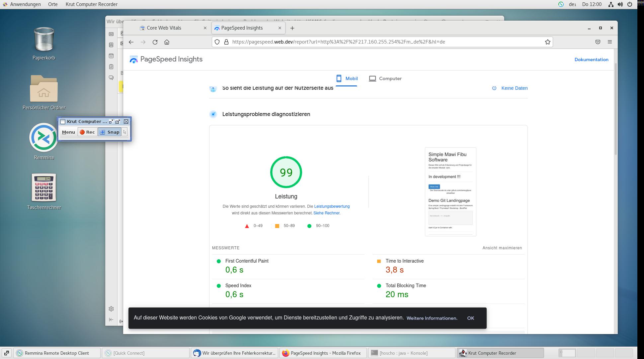
Task: Click the back navigation arrow
Action: tap(131, 42)
